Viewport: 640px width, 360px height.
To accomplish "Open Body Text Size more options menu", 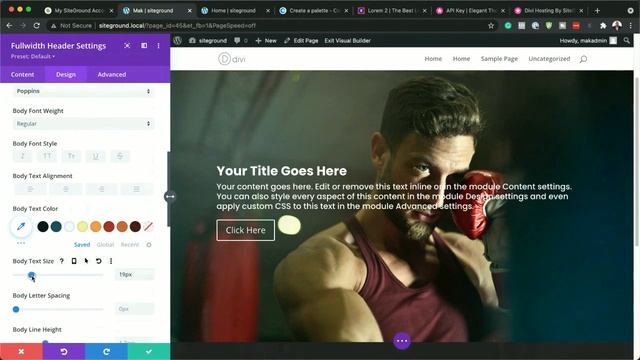I will click(x=111, y=261).
